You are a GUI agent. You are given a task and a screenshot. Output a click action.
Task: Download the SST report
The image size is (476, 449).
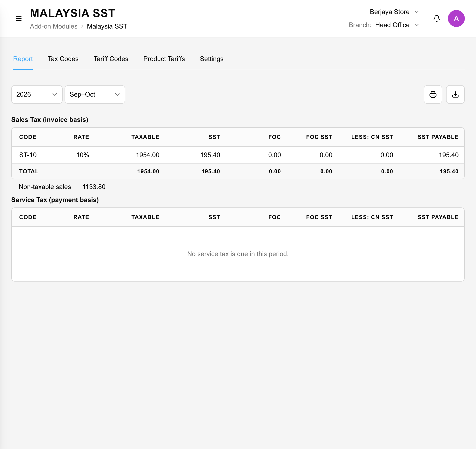pos(455,94)
